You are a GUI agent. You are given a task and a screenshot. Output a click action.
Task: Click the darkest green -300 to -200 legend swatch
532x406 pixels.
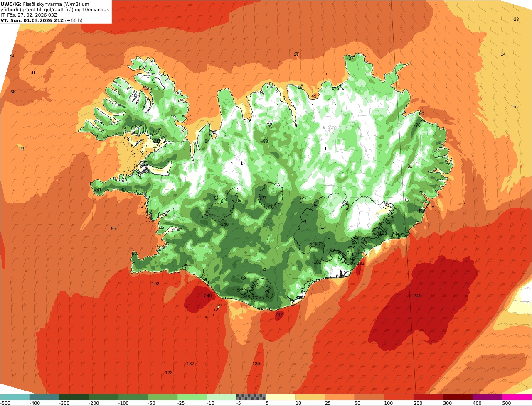pos(74,397)
